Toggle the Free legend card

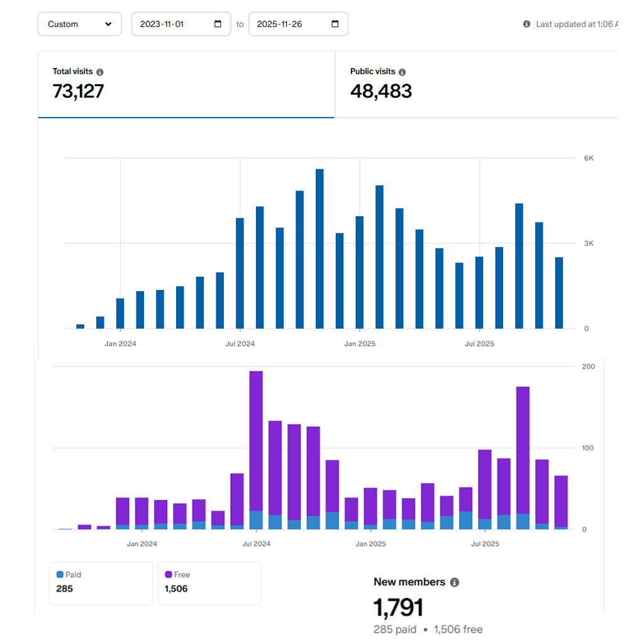coord(209,583)
